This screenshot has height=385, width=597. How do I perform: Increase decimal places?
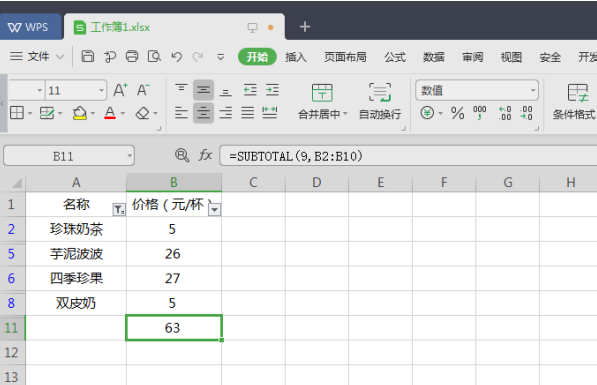pos(505,113)
